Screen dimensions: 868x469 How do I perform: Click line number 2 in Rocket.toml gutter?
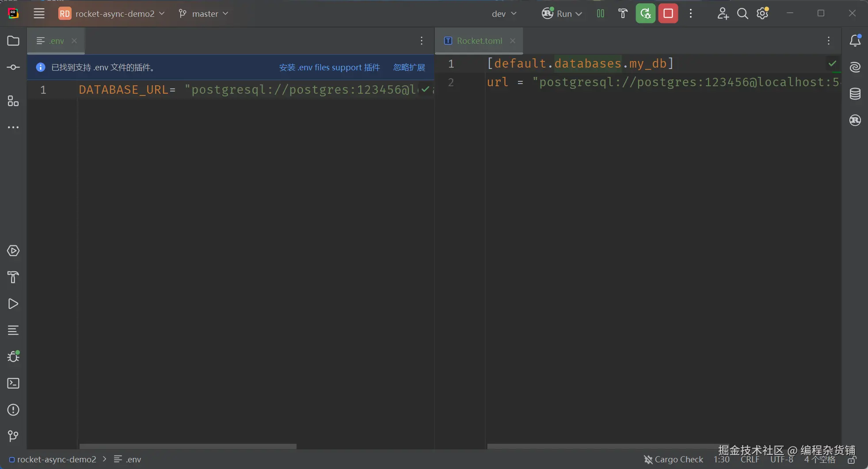tap(451, 82)
